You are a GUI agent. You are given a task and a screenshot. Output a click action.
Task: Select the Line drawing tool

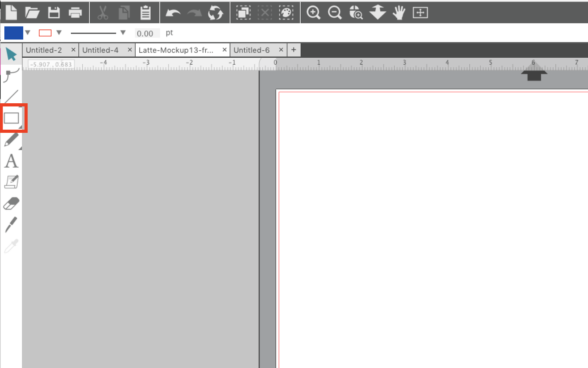(x=11, y=96)
